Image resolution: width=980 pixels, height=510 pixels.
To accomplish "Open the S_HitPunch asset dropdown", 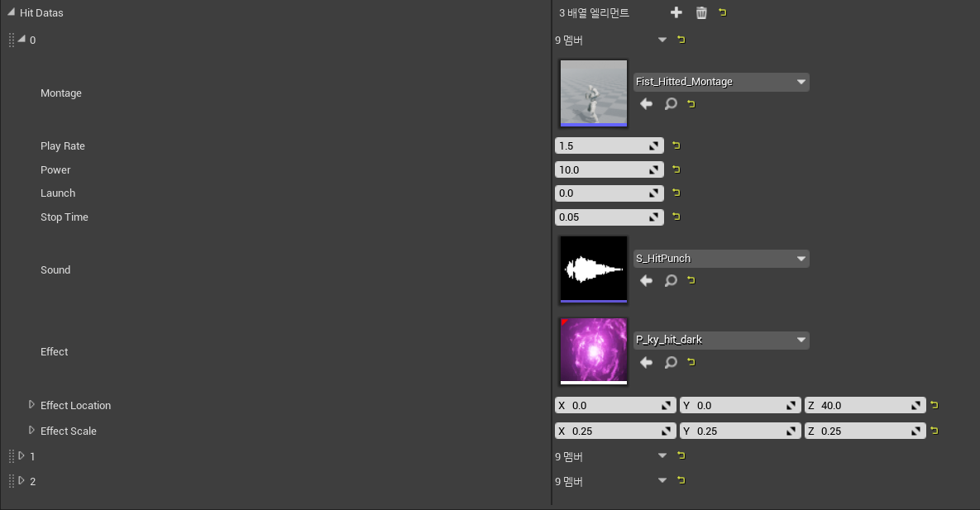I will point(721,259).
